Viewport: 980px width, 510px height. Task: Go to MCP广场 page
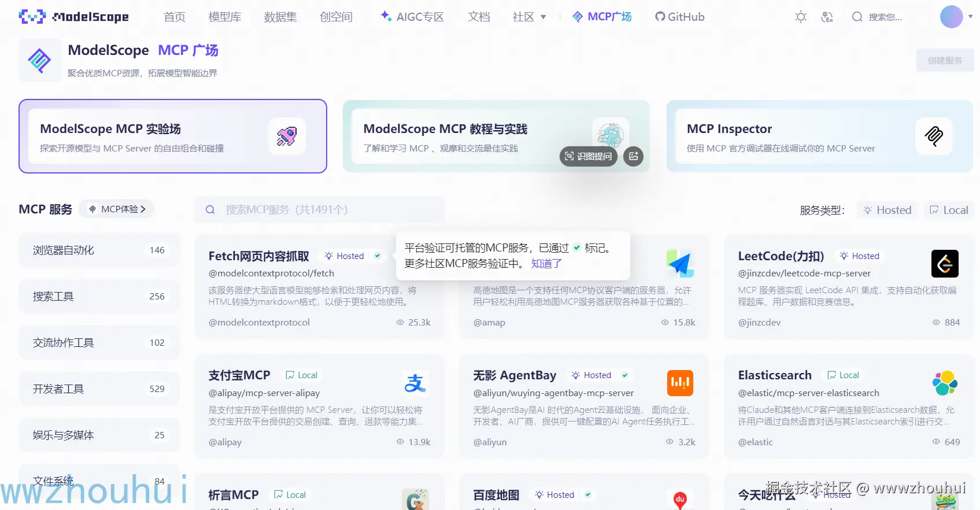pyautogui.click(x=602, y=17)
